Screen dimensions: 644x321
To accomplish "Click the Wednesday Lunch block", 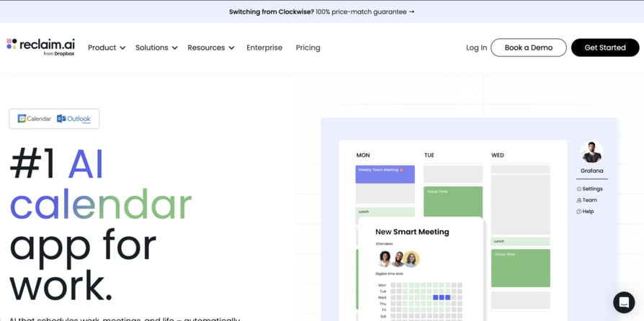I will tap(520, 241).
